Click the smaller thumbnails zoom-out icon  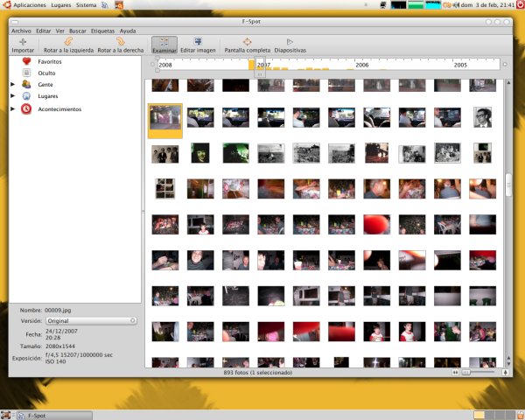pos(455,372)
